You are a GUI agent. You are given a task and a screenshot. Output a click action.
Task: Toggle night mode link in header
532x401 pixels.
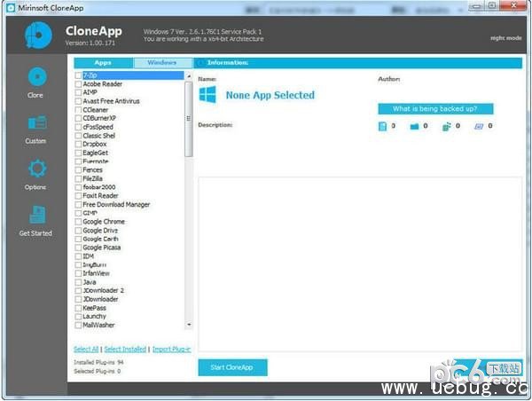coord(506,38)
